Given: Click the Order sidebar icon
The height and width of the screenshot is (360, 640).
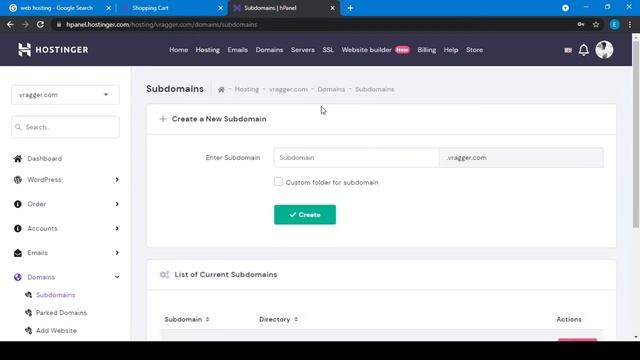Looking at the screenshot, I should (18, 204).
